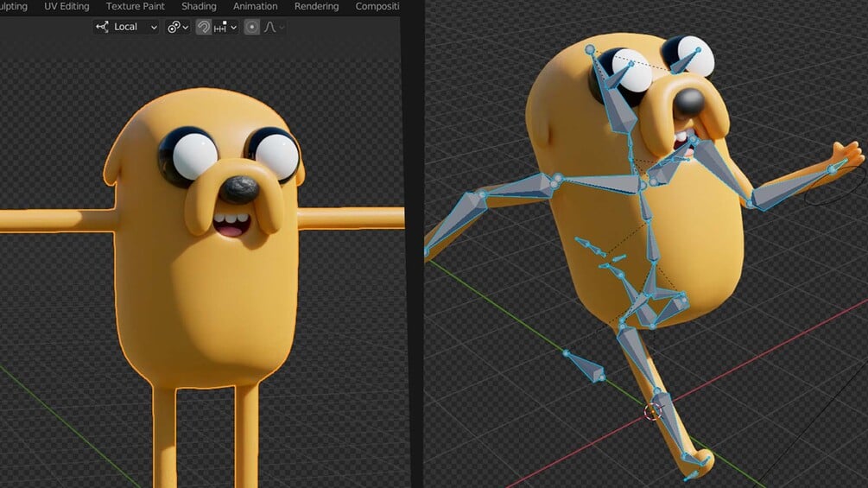Image resolution: width=868 pixels, height=488 pixels.
Task: Open the Sculpting workspace tab
Action: click(14, 7)
